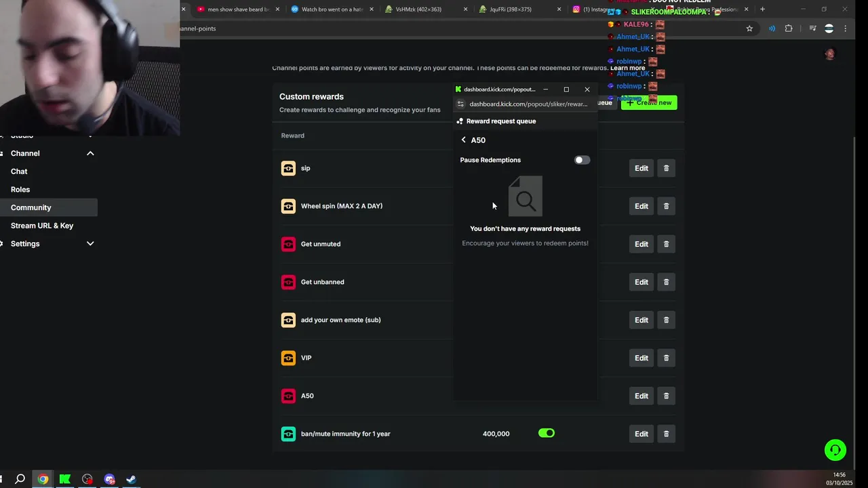
Task: Switch to the Watch bro went on a hate tab
Action: (332, 9)
